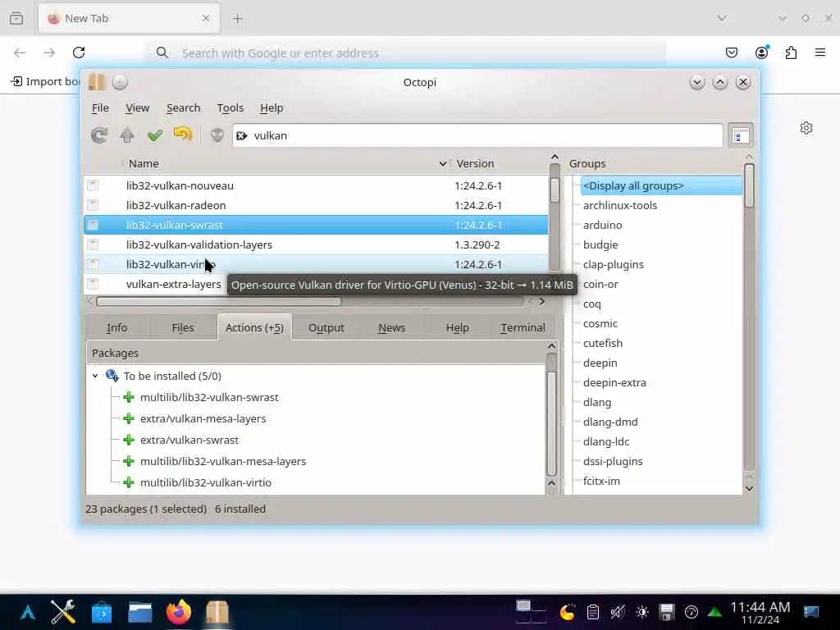
Task: Open the File menu
Action: point(100,107)
